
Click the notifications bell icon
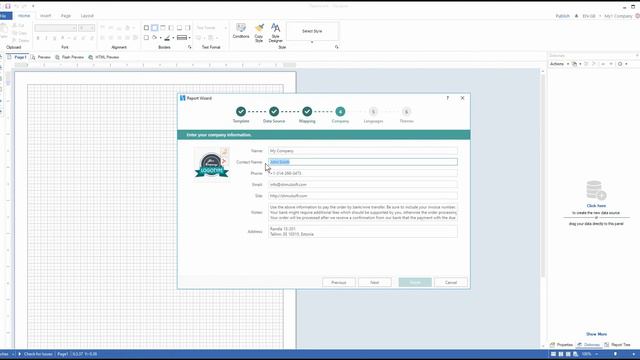click(x=576, y=16)
